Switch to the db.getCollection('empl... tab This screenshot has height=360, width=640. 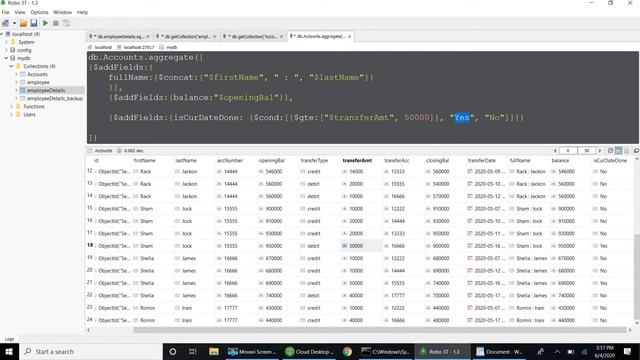click(x=185, y=36)
